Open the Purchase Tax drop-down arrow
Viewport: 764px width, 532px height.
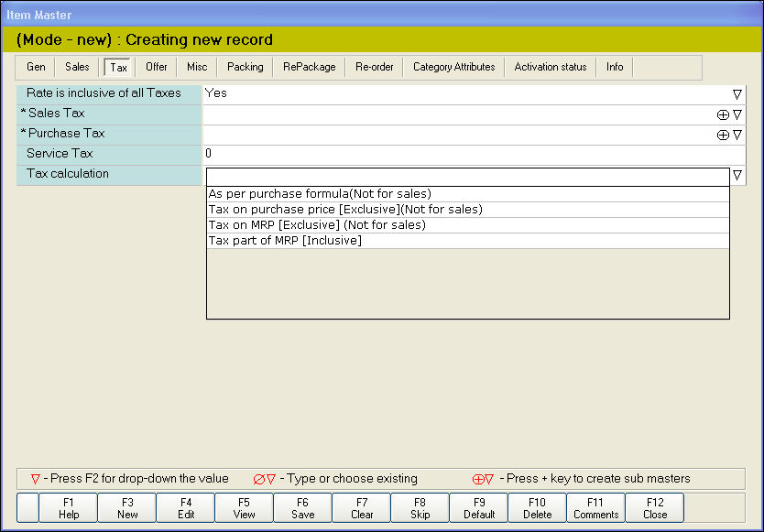pos(737,135)
